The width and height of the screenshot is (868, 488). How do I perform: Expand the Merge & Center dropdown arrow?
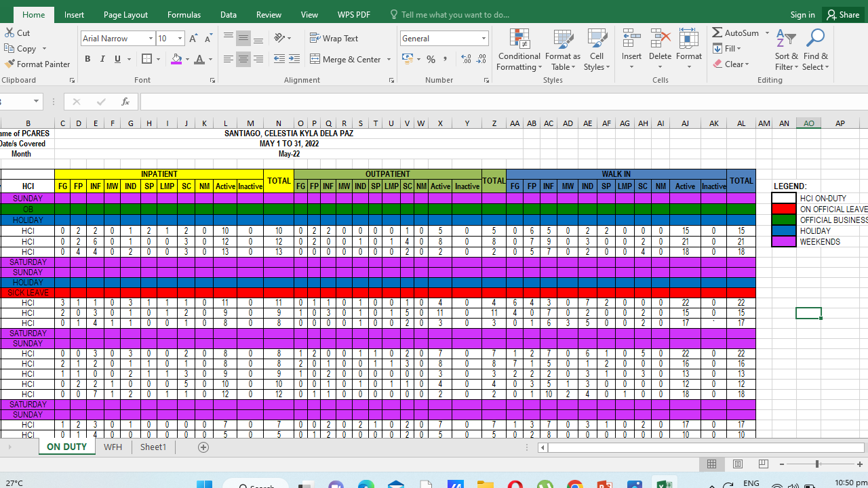coord(389,60)
